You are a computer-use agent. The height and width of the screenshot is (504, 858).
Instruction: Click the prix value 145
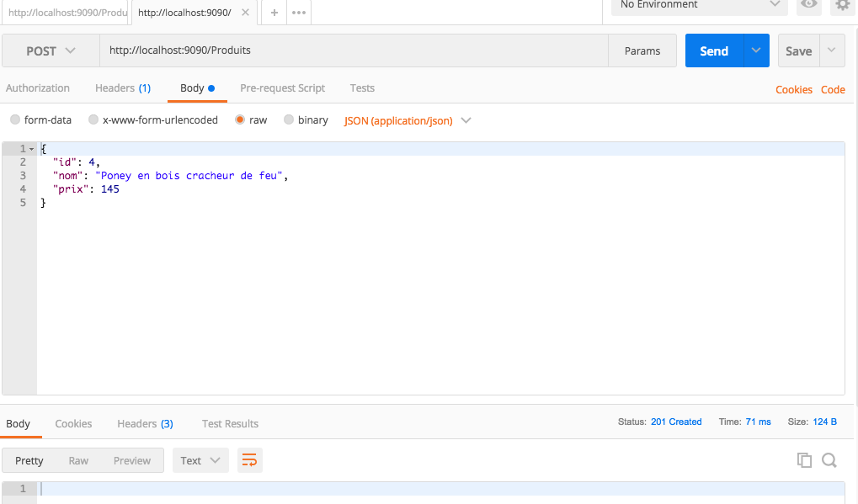click(x=110, y=189)
